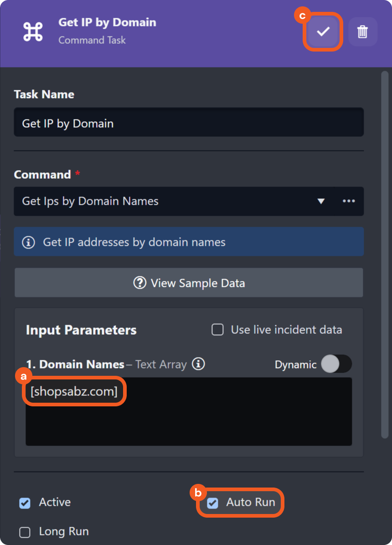Click the command symbol icon in the header
The width and height of the screenshot is (392, 545).
[33, 31]
